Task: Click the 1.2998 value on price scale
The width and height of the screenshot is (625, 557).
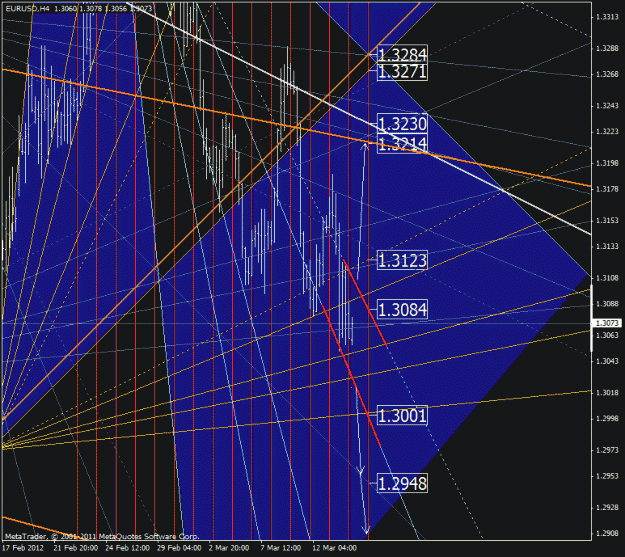Action: point(607,419)
